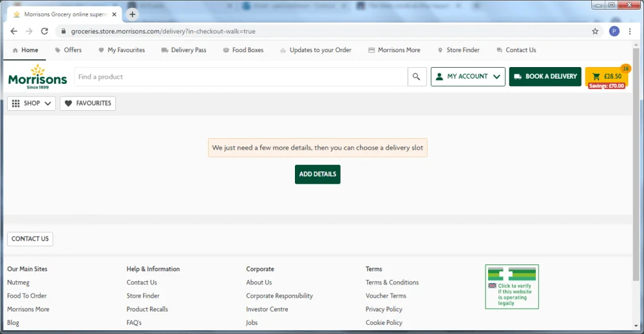The height and width of the screenshot is (334, 644).
Task: Go back to the previous page
Action: [14, 31]
